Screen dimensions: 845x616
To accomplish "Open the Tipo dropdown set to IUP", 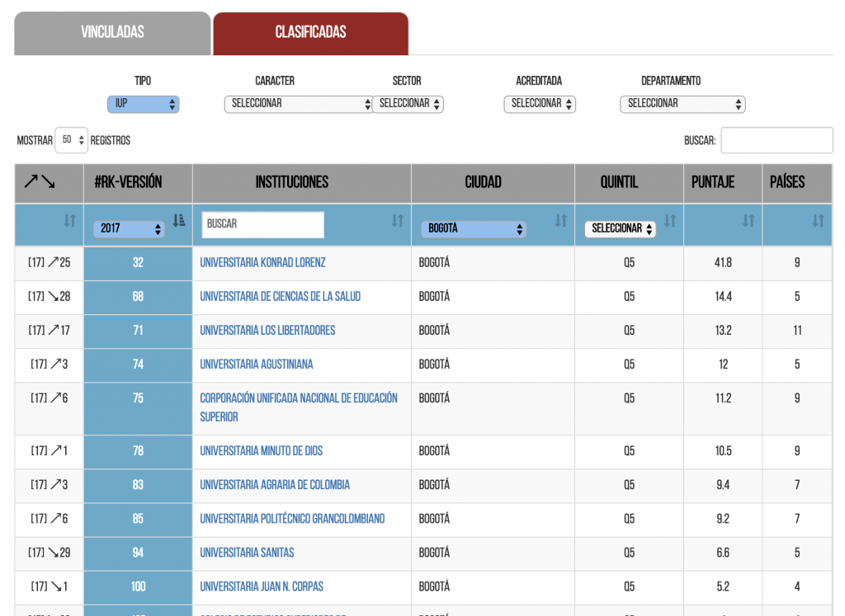I will 144,104.
